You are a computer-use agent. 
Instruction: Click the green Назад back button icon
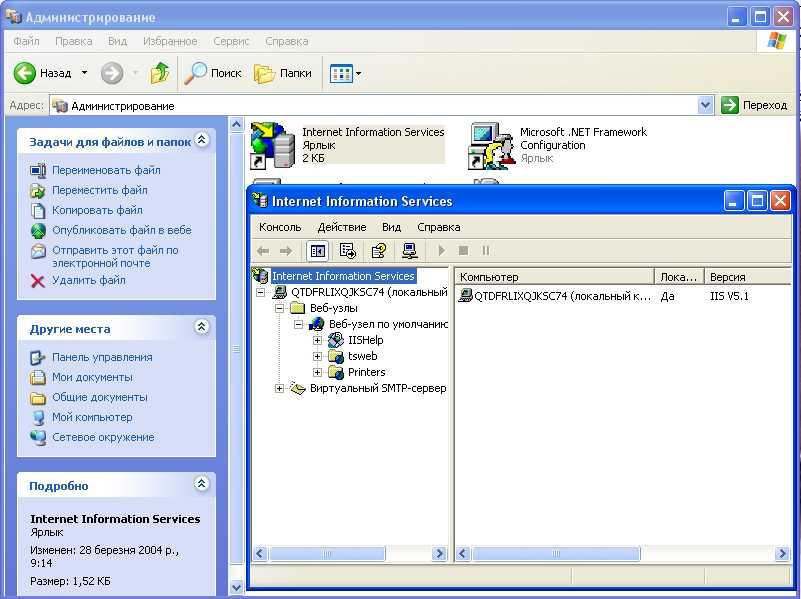(x=24, y=74)
